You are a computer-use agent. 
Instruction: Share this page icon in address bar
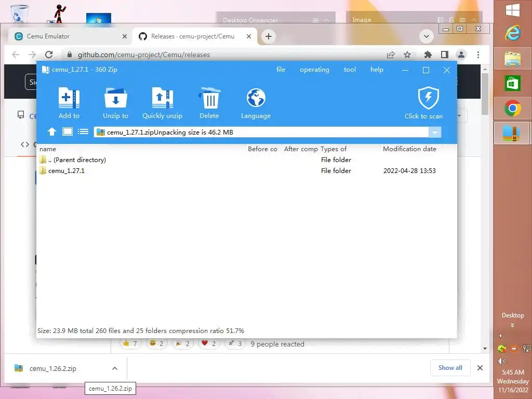click(391, 55)
